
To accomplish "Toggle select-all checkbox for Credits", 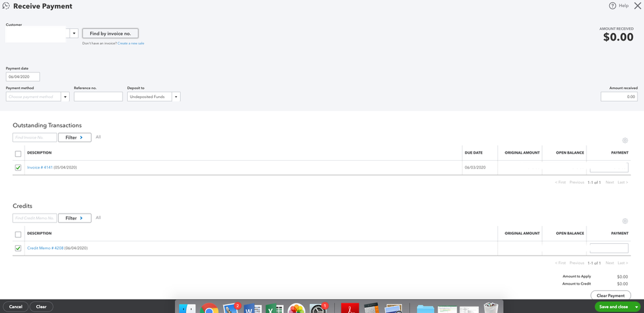I will (x=18, y=234).
